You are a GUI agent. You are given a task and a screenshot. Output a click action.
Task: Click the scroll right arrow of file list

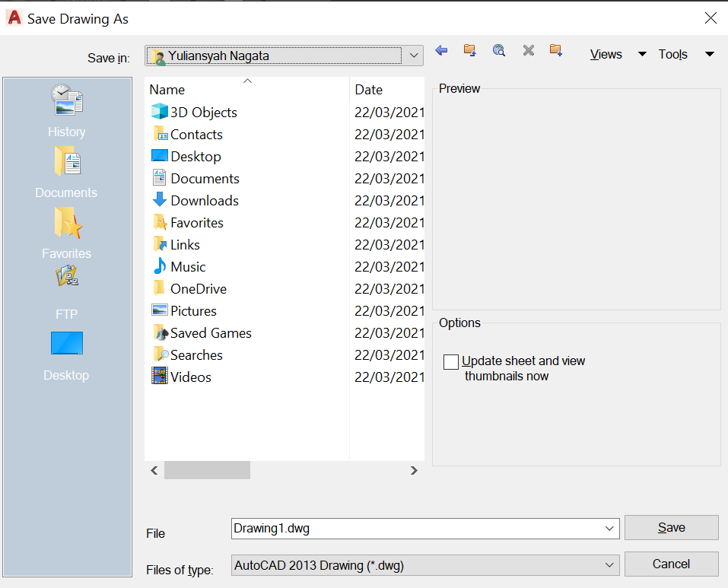point(414,471)
